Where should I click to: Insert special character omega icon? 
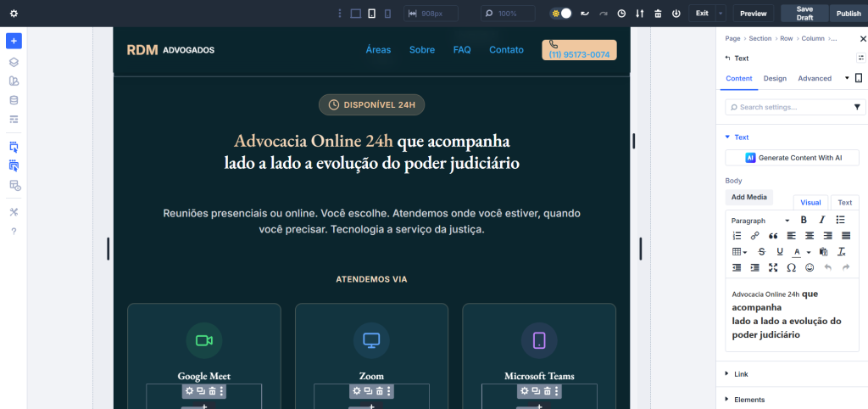coord(792,267)
